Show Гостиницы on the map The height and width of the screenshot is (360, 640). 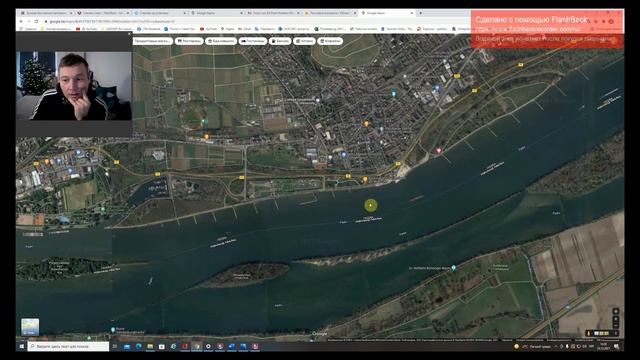click(x=253, y=41)
